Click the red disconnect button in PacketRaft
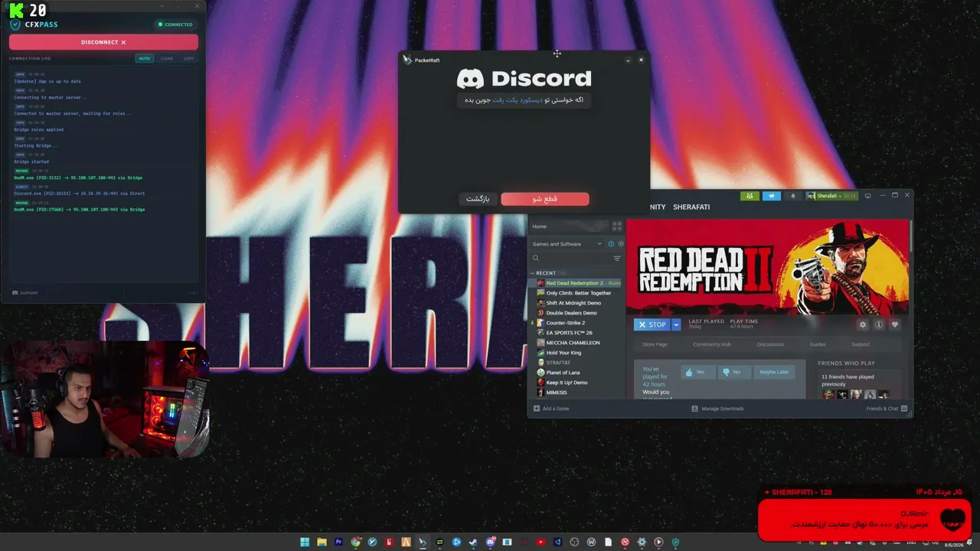 (545, 199)
